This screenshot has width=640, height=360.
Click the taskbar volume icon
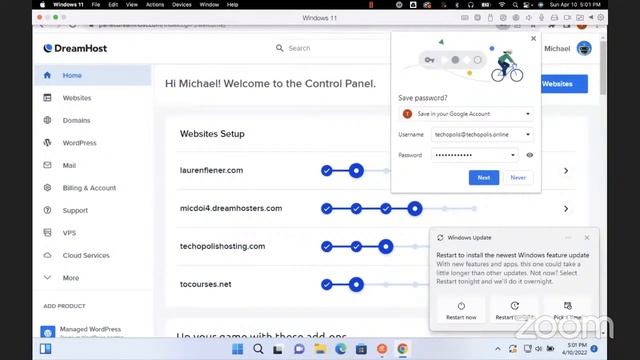point(538,349)
